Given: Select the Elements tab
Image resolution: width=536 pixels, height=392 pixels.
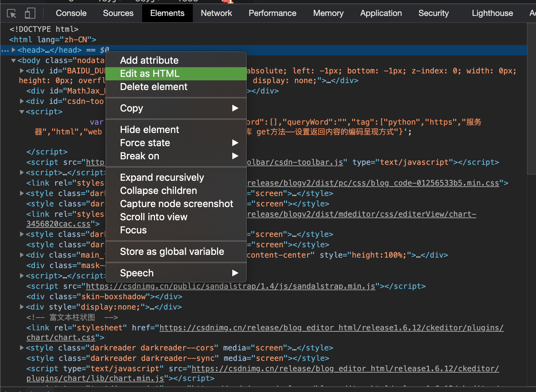Looking at the screenshot, I should (x=167, y=13).
